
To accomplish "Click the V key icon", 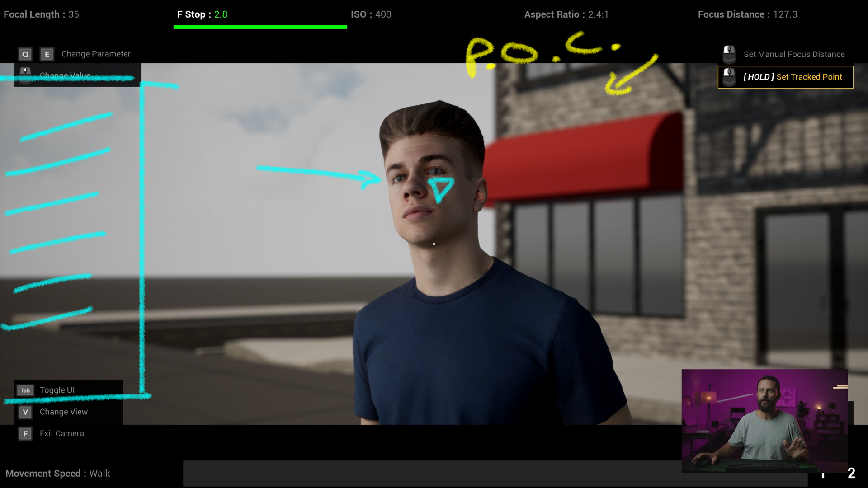I will (x=25, y=412).
